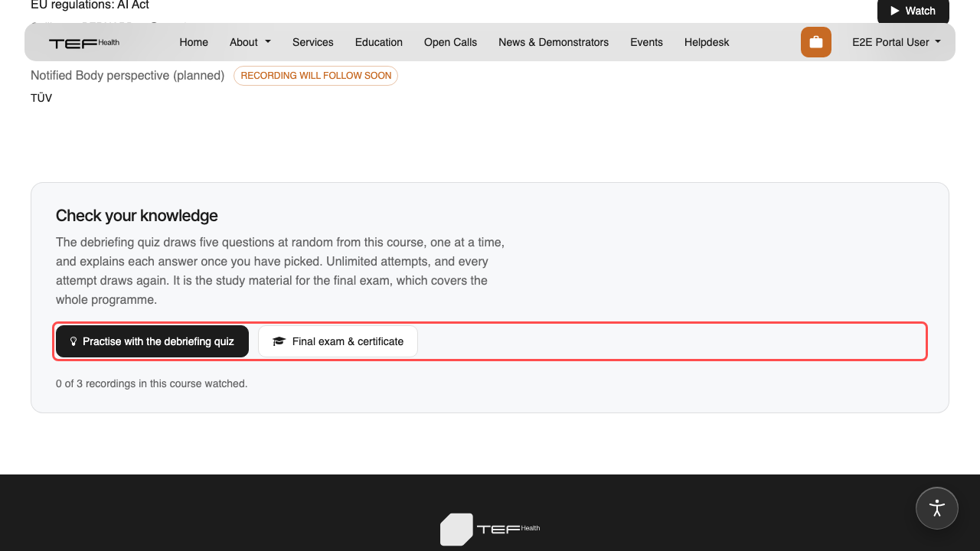The height and width of the screenshot is (551, 980).
Task: Open the accessibility options button
Action: pyautogui.click(x=937, y=508)
